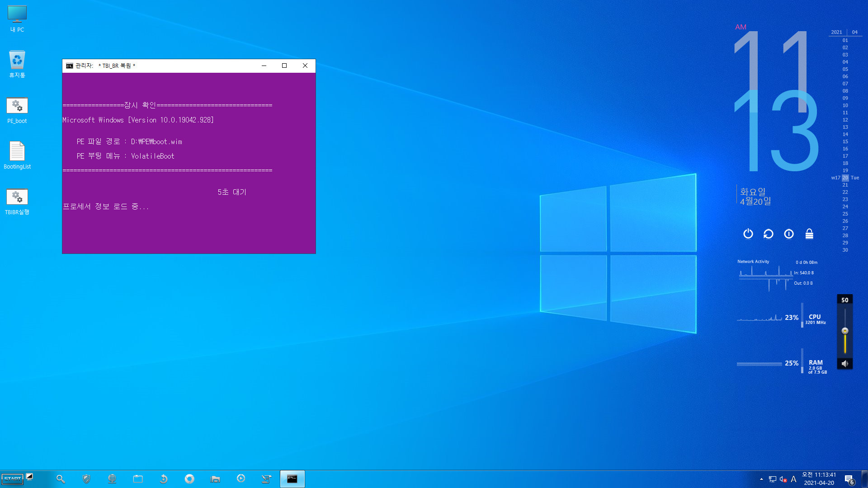Open the notification center with 6 alerts
Viewport: 868px width, 488px height.
point(849,479)
